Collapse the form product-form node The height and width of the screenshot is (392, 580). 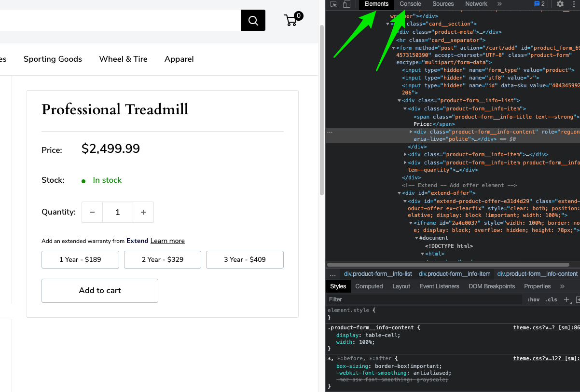(393, 48)
